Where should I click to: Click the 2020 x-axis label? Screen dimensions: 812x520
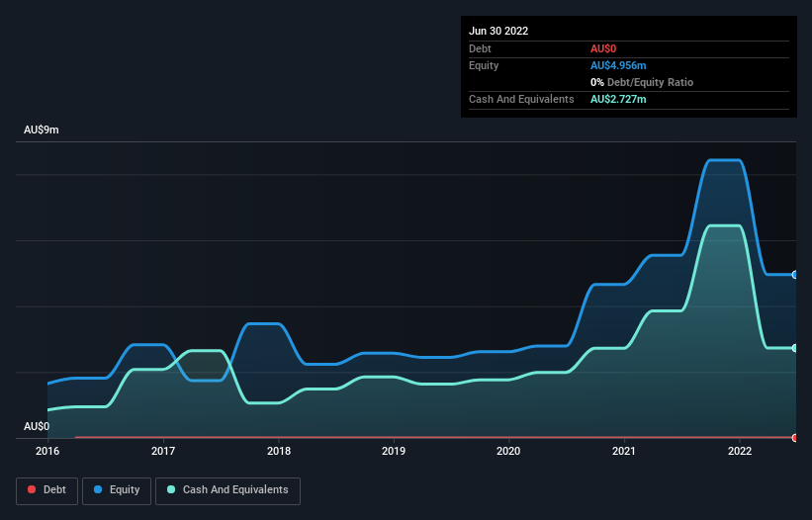pos(508,451)
